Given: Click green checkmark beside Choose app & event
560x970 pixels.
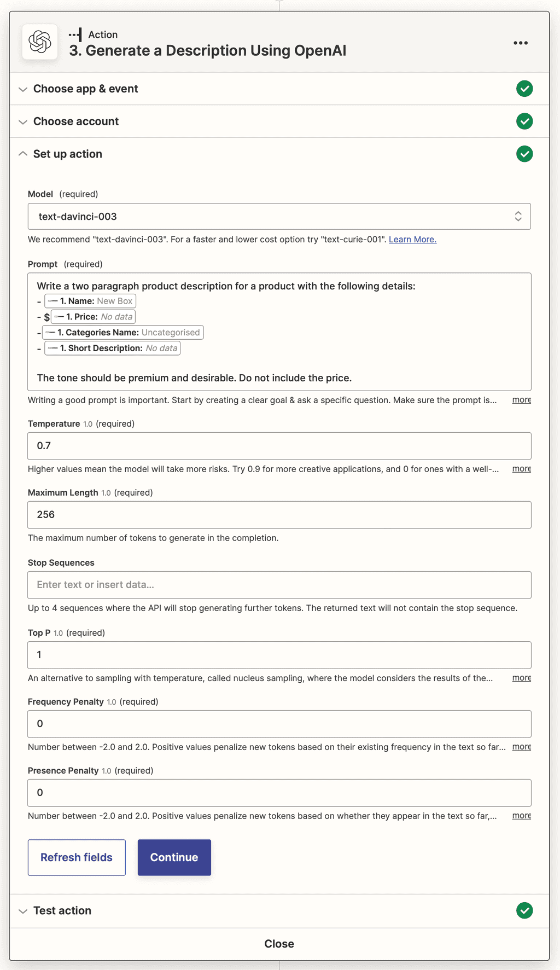Looking at the screenshot, I should click(524, 89).
